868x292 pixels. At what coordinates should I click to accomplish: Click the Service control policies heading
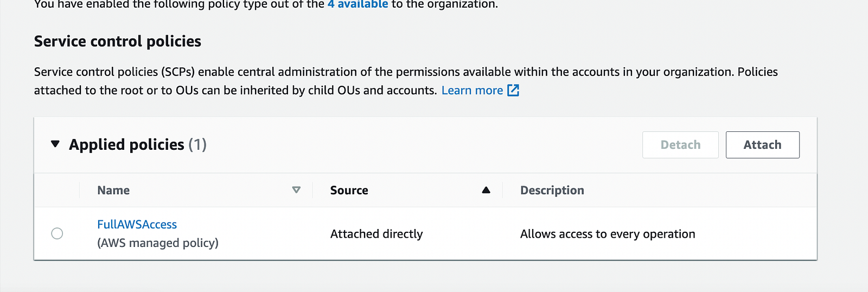coord(118,41)
